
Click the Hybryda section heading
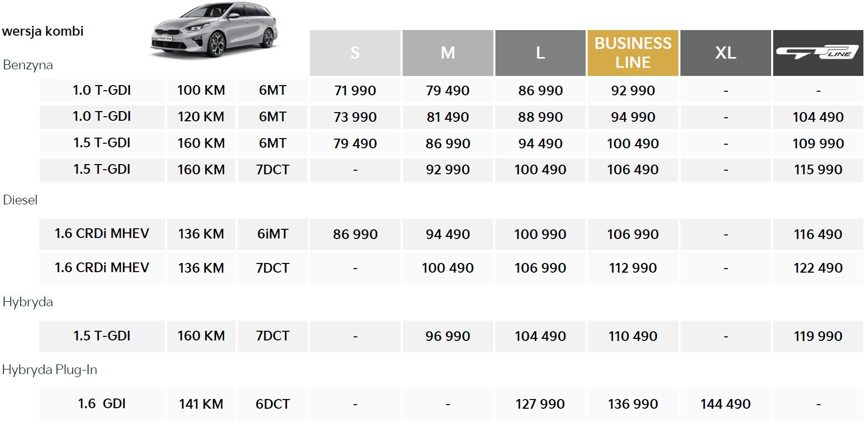(28, 302)
